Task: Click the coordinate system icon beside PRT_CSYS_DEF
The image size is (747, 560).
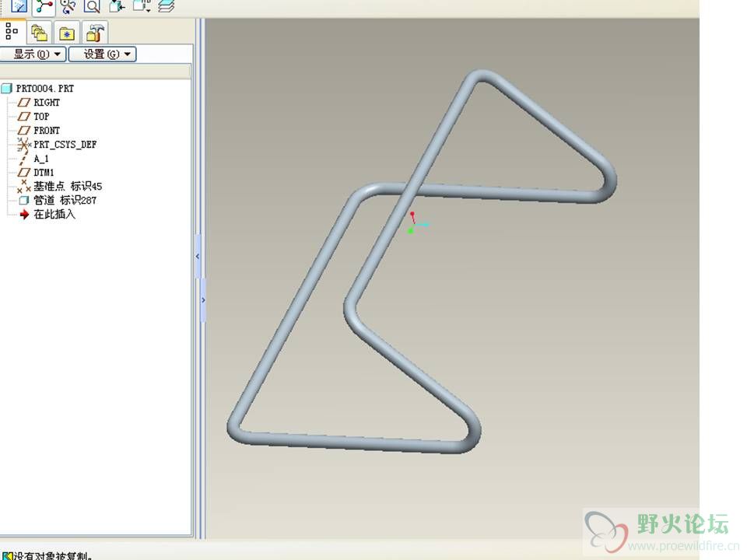Action: pos(24,145)
